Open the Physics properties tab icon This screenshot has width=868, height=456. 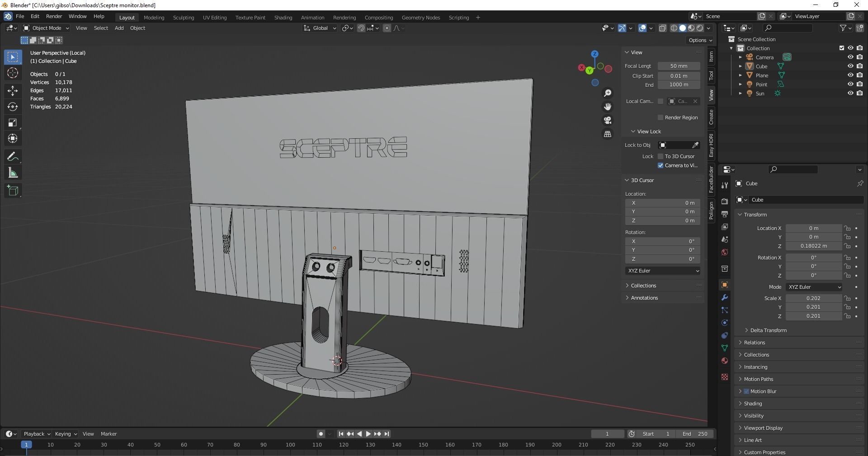[x=725, y=323]
